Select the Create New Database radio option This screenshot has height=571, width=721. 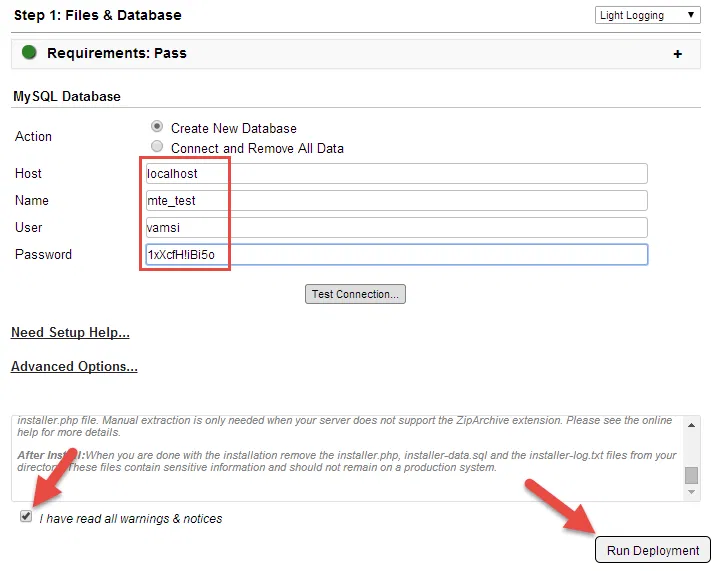pos(157,127)
